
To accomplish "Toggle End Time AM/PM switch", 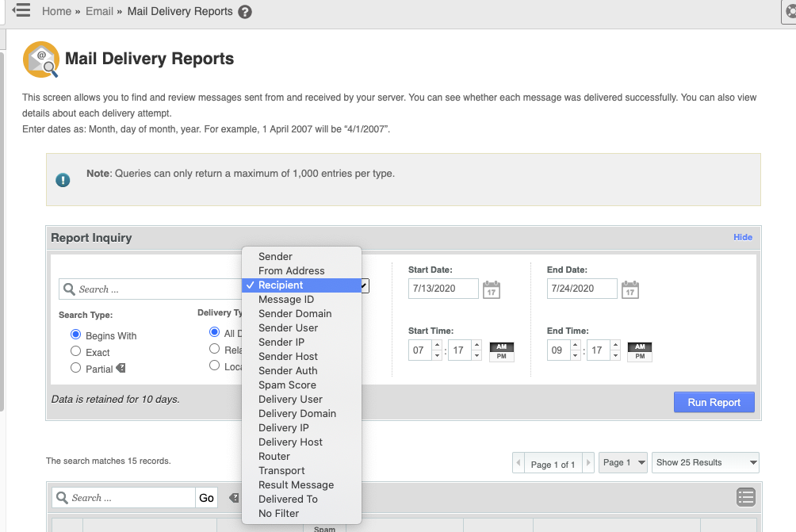I will pyautogui.click(x=640, y=351).
